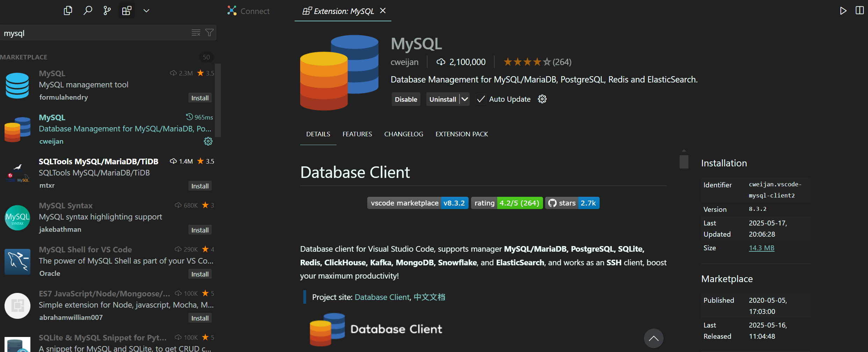Click the GitHub stars 2.7k badge
This screenshot has width=868, height=352.
(572, 203)
